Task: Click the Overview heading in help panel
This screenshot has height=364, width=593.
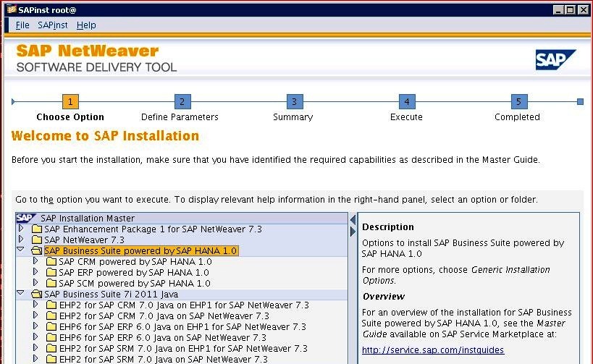Action: tap(384, 297)
